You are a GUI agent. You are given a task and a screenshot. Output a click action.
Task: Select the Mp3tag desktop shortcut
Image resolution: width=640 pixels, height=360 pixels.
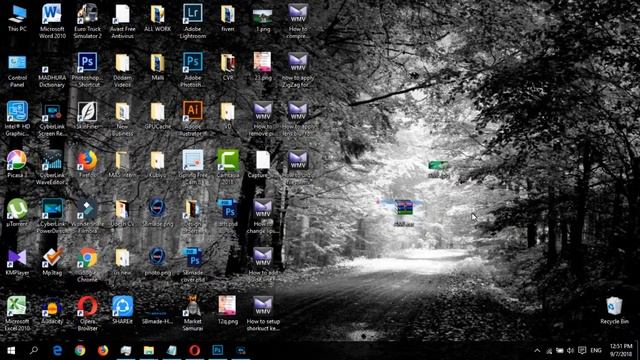pyautogui.click(x=52, y=262)
